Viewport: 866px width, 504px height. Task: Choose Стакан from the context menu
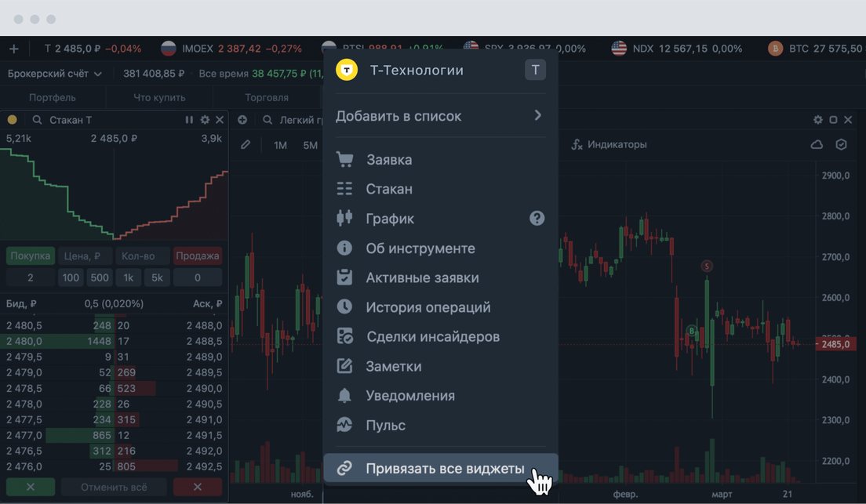[440, 189]
